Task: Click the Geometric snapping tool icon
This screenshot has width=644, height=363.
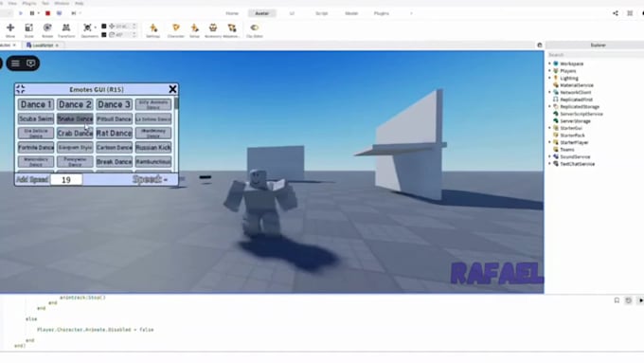Action: click(87, 27)
